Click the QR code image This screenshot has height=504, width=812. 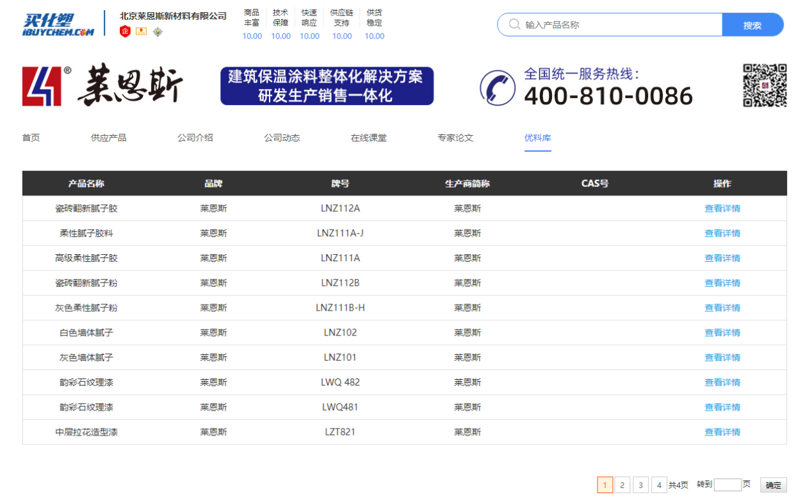pyautogui.click(x=764, y=86)
